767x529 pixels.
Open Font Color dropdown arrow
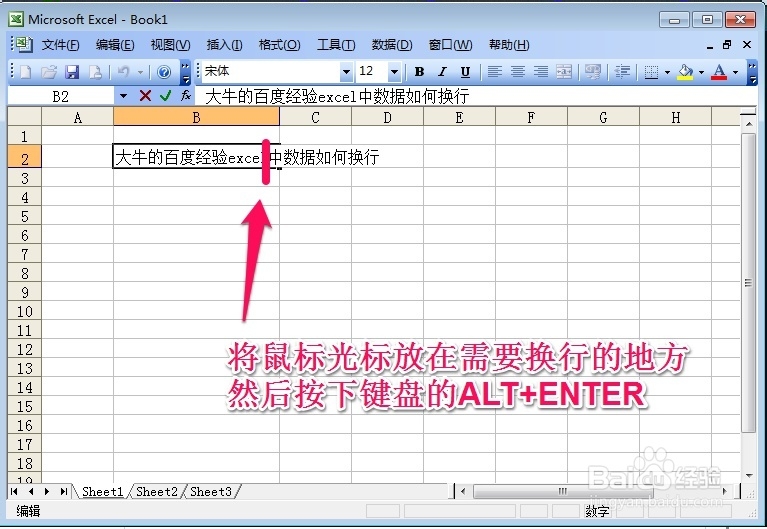tap(735, 72)
